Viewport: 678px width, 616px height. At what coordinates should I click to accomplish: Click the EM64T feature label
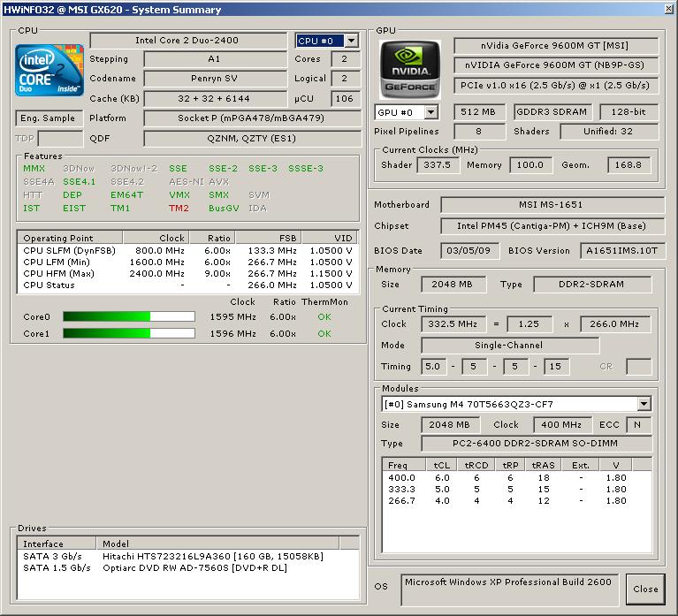(126, 195)
